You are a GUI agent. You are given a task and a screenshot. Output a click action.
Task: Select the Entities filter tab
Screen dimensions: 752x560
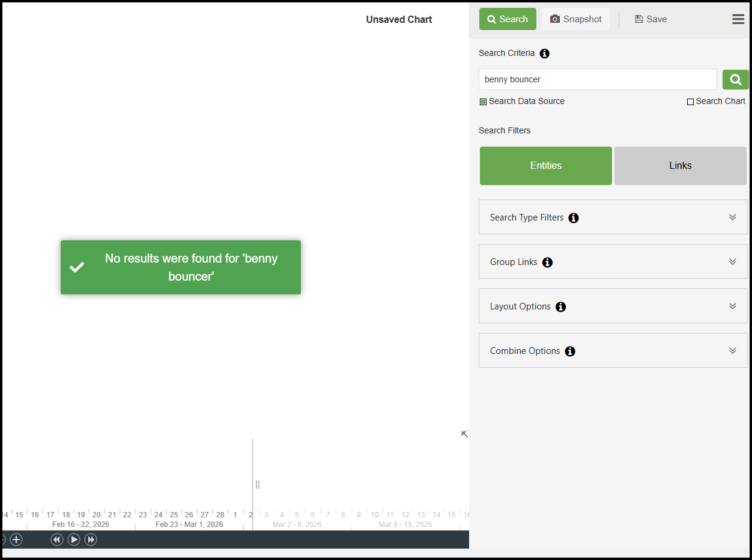tap(545, 166)
